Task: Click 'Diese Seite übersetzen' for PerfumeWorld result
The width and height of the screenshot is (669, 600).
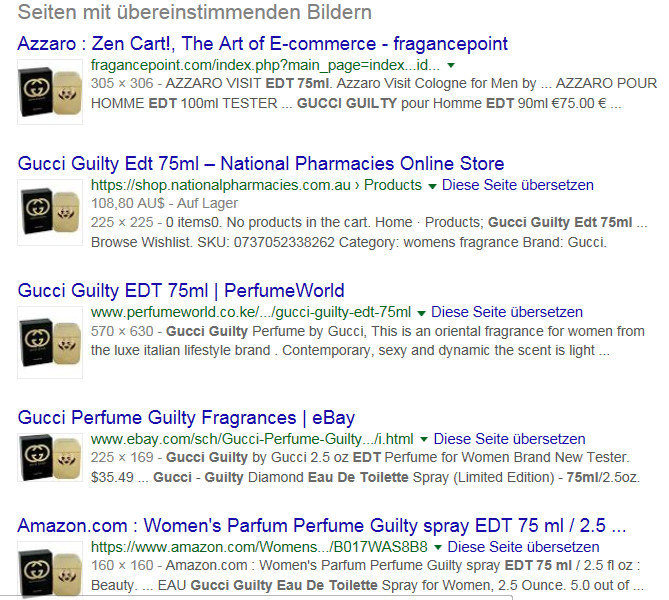Action: coord(507,312)
